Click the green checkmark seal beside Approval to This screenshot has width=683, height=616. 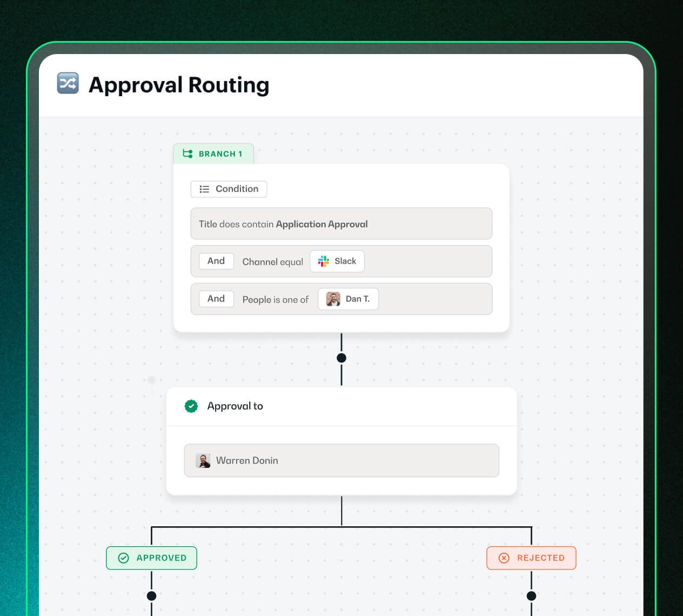tap(191, 406)
